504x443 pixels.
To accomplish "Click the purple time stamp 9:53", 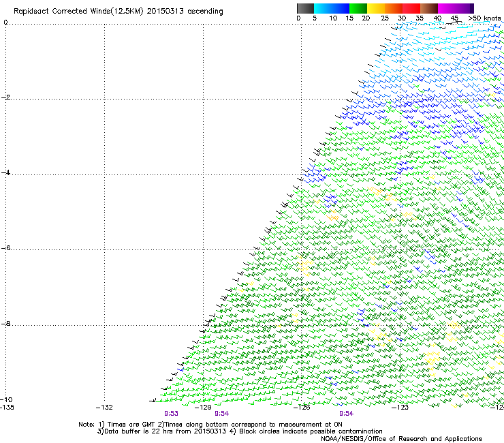I will (171, 414).
